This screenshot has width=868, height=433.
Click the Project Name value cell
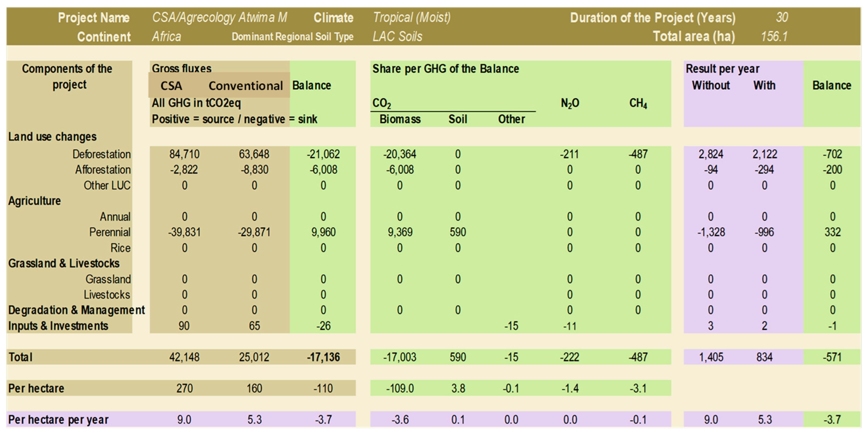pos(219,18)
